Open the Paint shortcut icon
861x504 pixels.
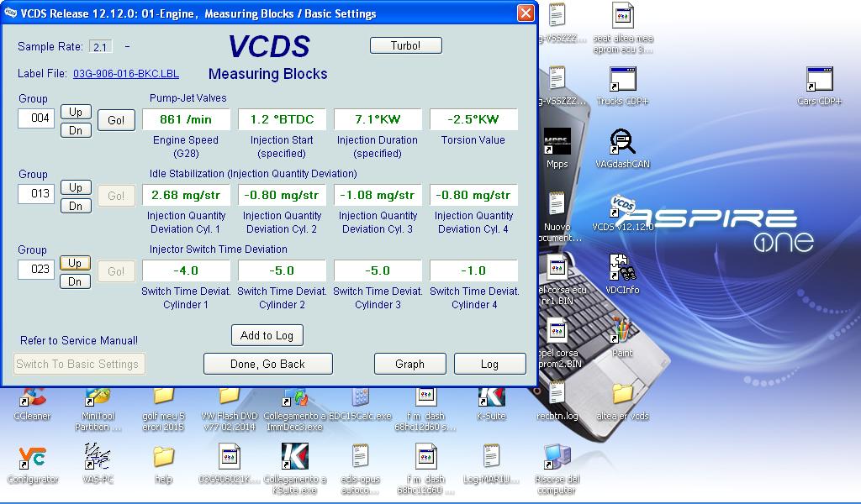click(622, 332)
